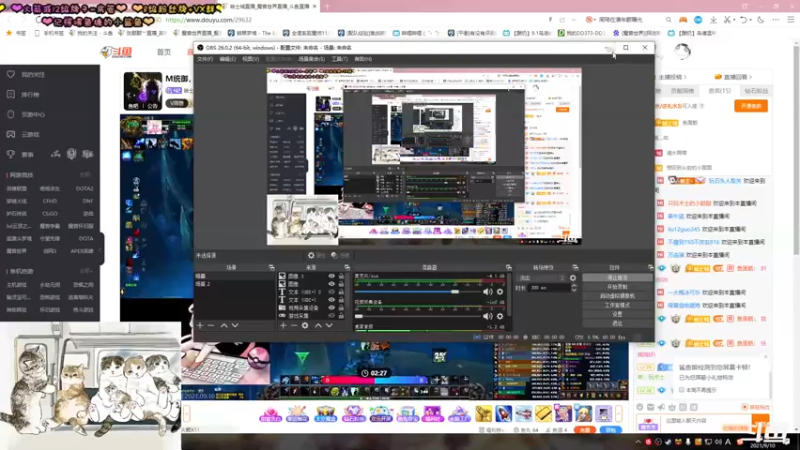Toggle visibility of video capture device source
The height and width of the screenshot is (450, 800).
(332, 308)
